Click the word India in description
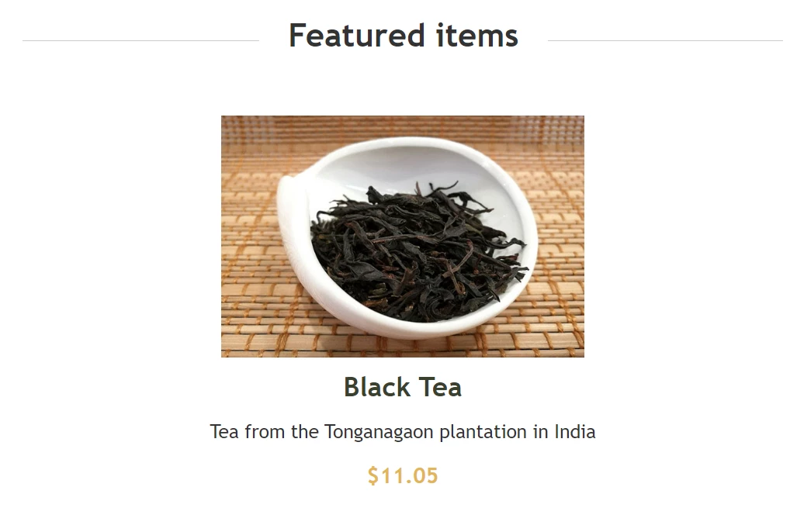 575,431
